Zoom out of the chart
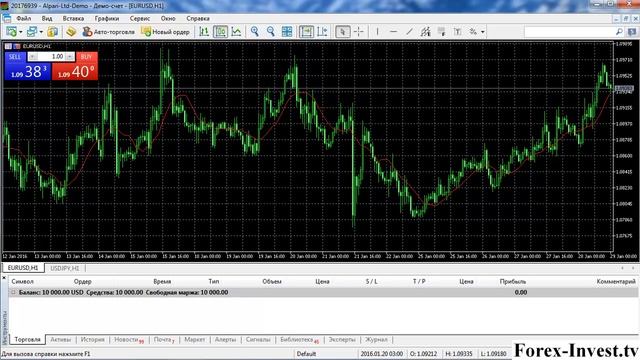Screen dimensions: 640x360 (x=271, y=31)
